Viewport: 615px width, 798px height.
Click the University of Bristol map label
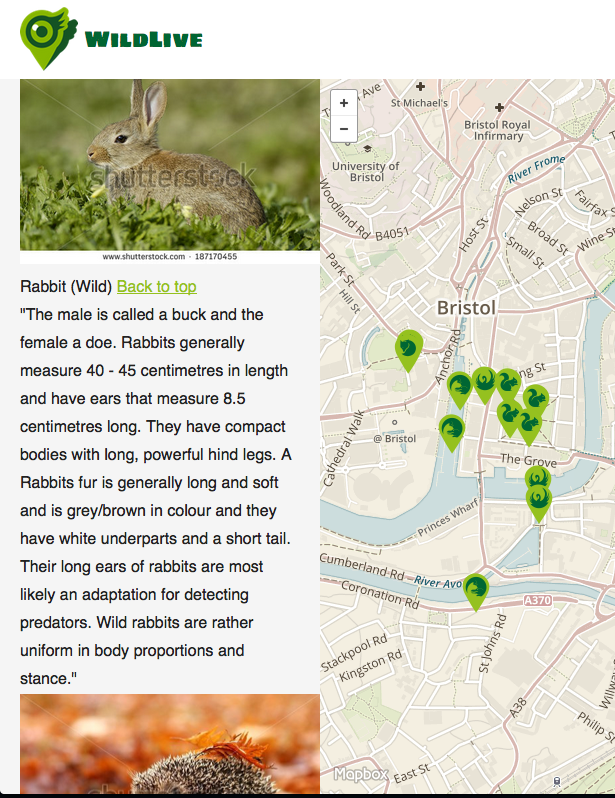pos(366,172)
